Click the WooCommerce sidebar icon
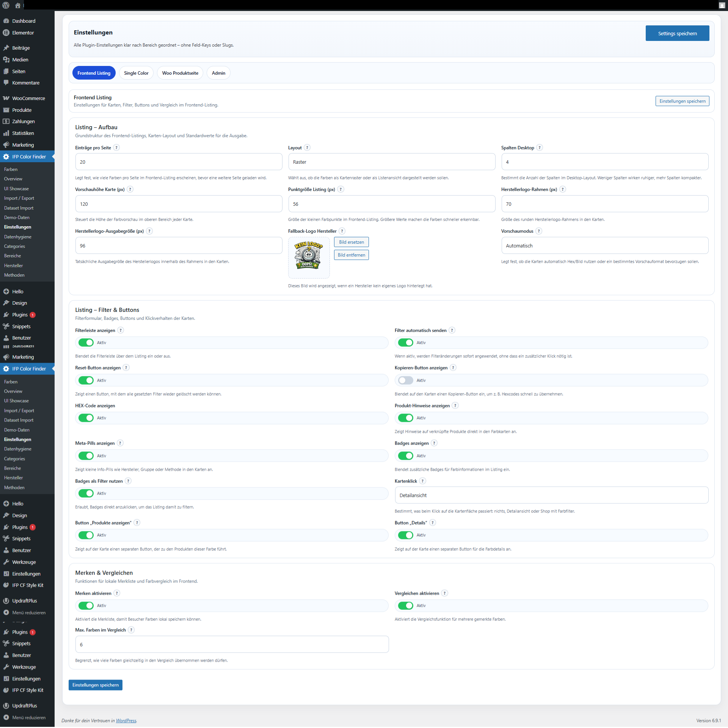Screen dimensions: 728x728 point(6,98)
